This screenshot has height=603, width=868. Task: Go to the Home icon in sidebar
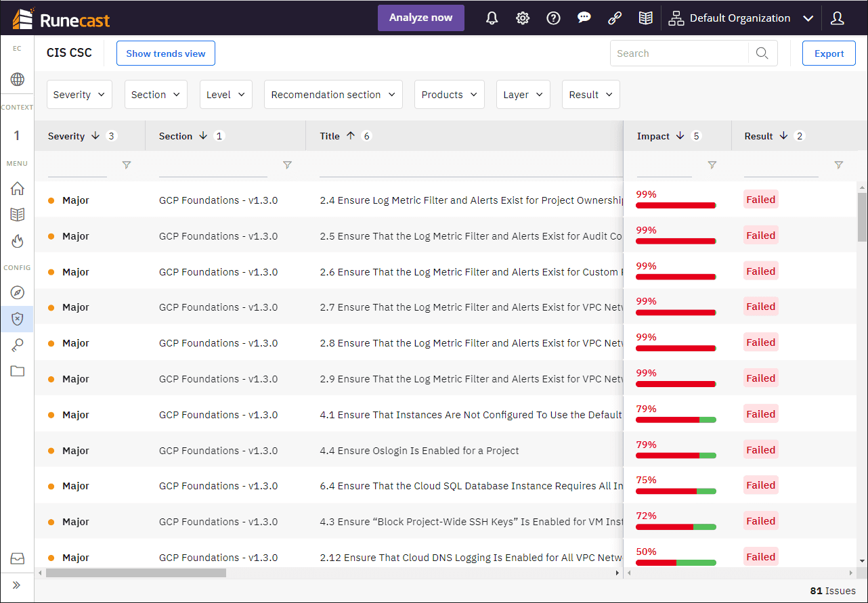[18, 189]
